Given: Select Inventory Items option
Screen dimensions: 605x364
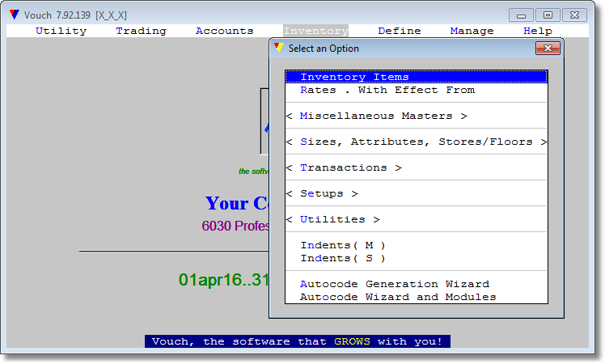Looking at the screenshot, I should click(x=417, y=77).
